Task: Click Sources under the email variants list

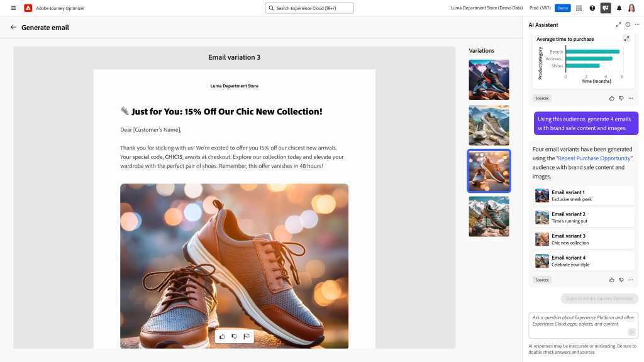Action: point(541,280)
